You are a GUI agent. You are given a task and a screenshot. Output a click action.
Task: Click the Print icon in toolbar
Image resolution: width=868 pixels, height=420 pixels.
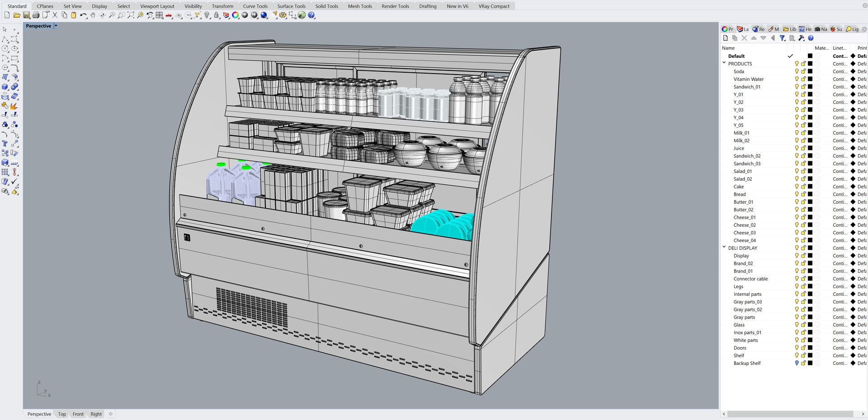coord(36,15)
